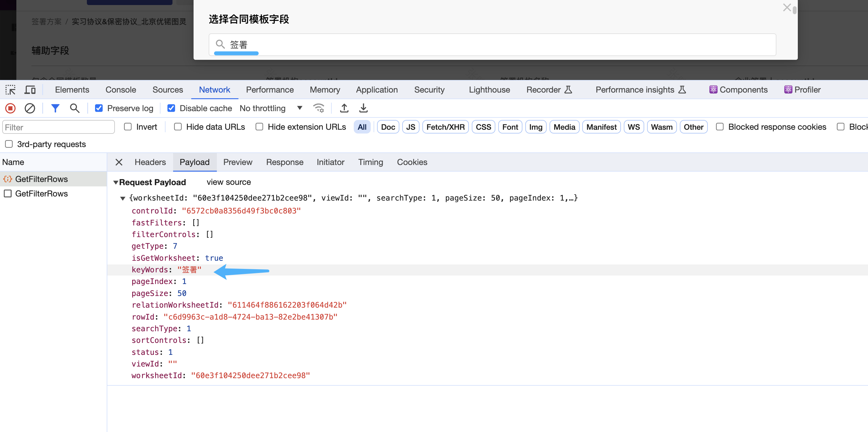Image resolution: width=868 pixels, height=432 pixels.
Task: Open the Response tab of request
Action: (285, 162)
